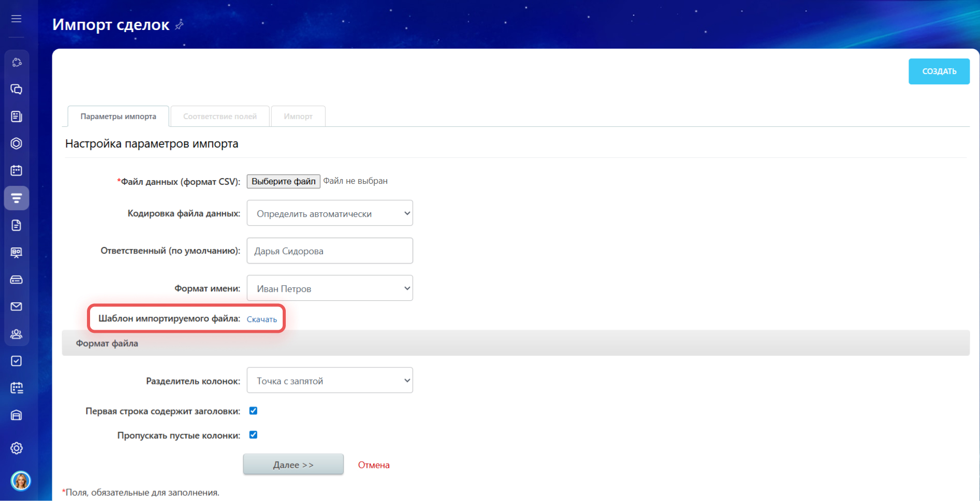The image size is (980, 501).
Task: Open the user avatar profile picture
Action: tap(21, 481)
